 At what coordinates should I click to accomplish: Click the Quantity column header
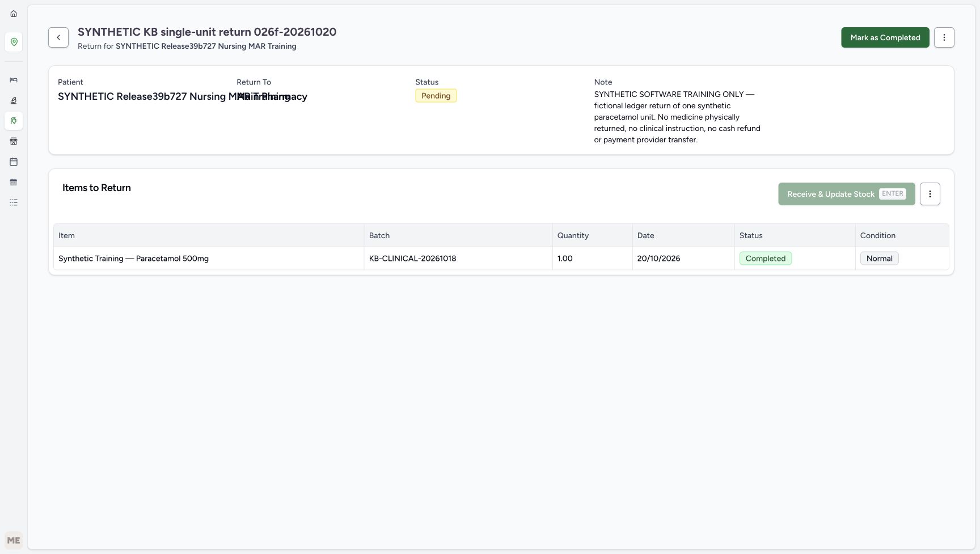(x=592, y=235)
